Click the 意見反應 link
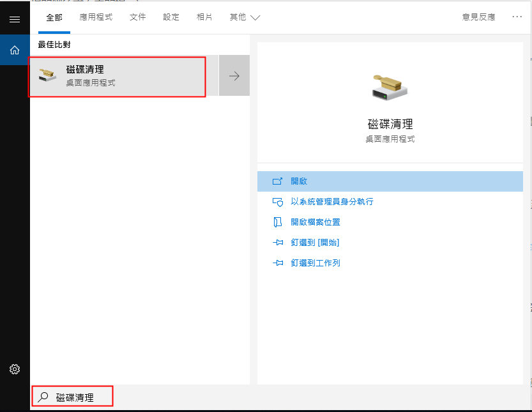Image resolution: width=532 pixels, height=412 pixels. tap(478, 17)
